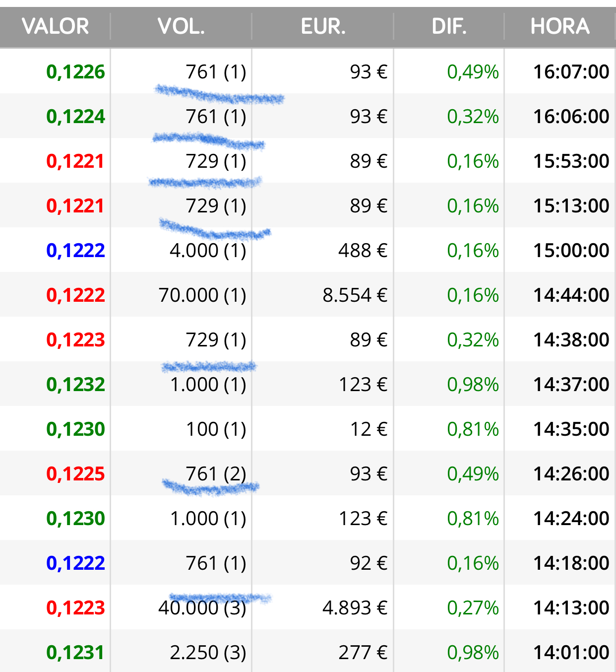Click the 0,1226 value at 16:07:00
This screenshot has height=672, width=616.
click(x=75, y=72)
